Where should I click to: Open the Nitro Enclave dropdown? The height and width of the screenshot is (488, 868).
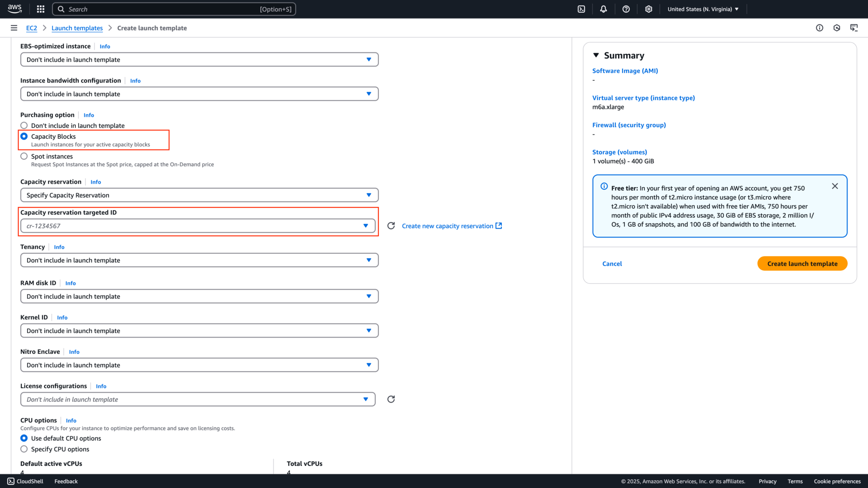pos(199,365)
